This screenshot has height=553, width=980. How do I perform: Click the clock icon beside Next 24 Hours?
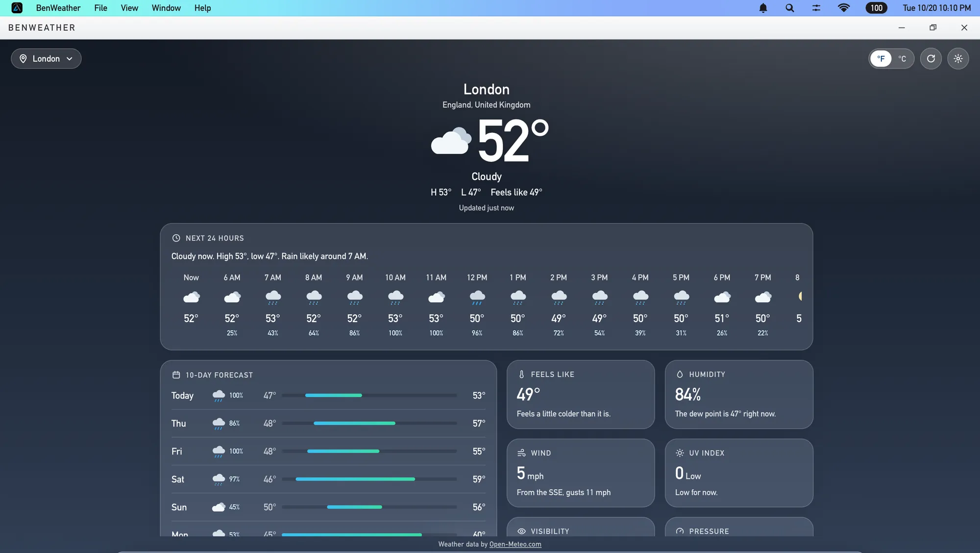coord(176,238)
